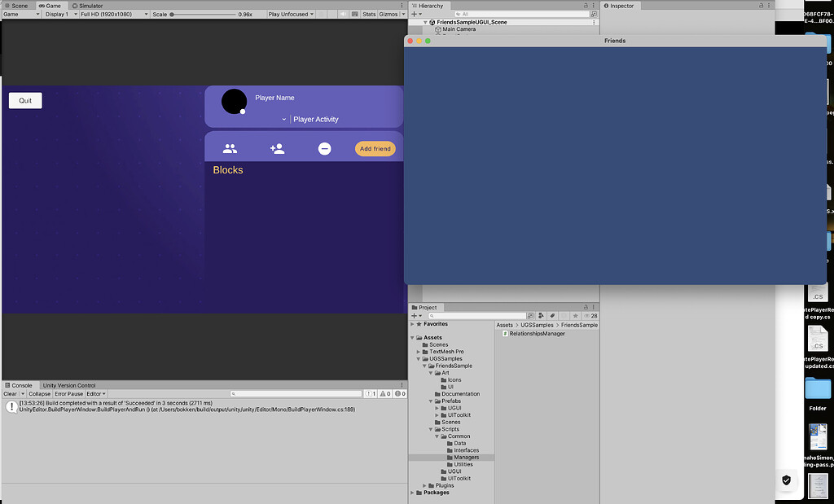Image resolution: width=834 pixels, height=504 pixels.
Task: Select the friends list icon in Friends panel
Action: 230,147
